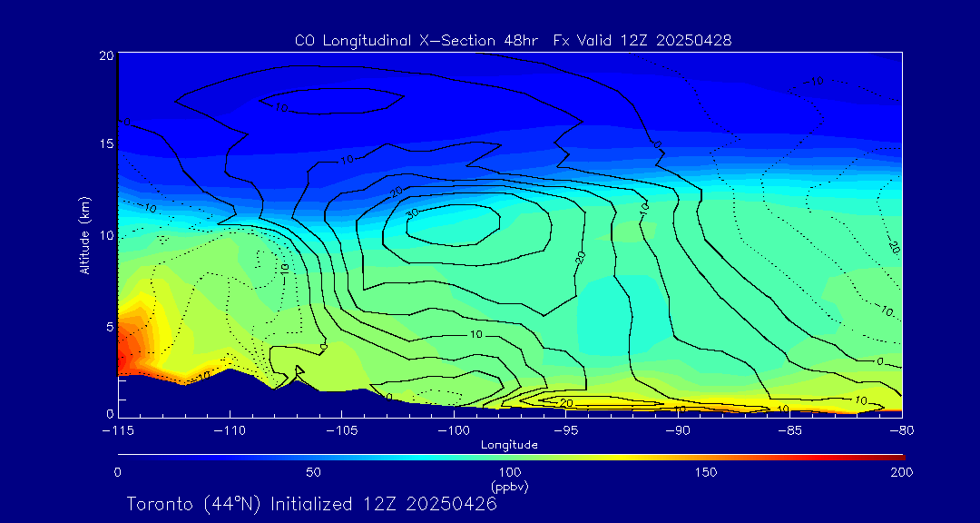Viewport: 980px width, 523px height.
Task: Click longitude tick label -85
Action: [x=790, y=430]
